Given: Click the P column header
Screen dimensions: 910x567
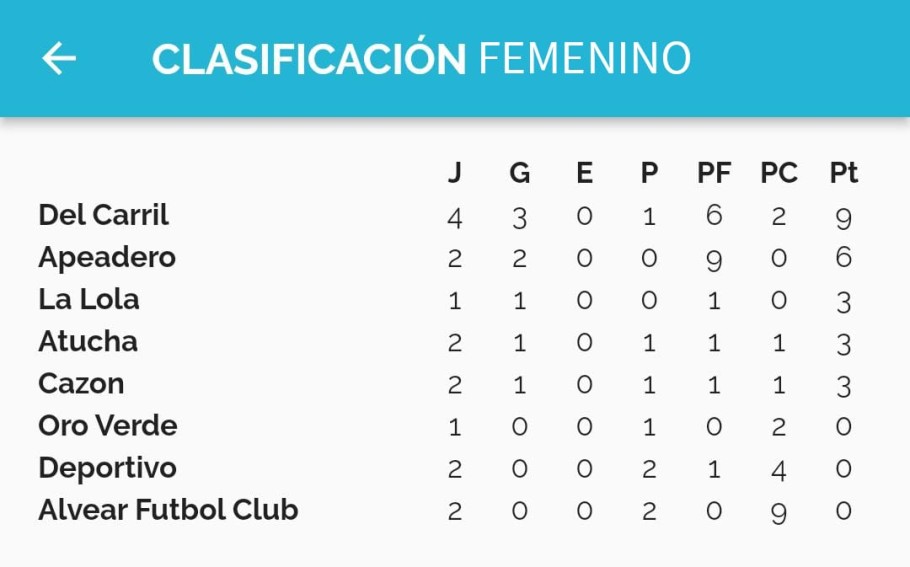Looking at the screenshot, I should (649, 173).
